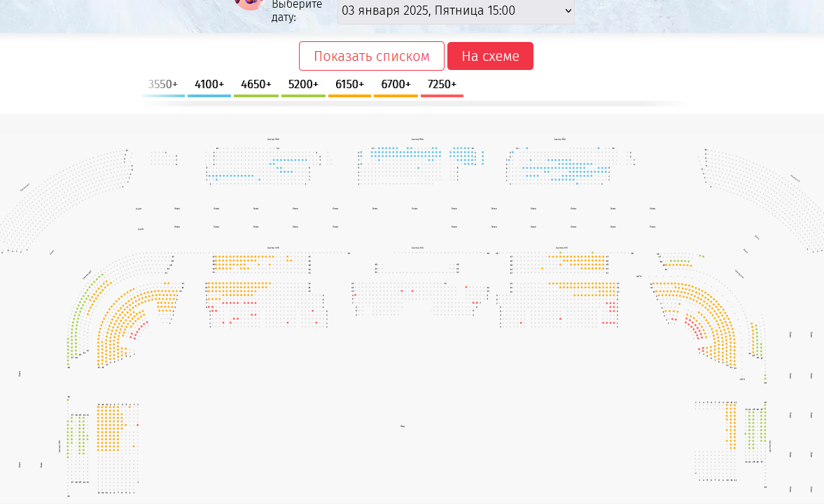The width and height of the screenshot is (824, 504).
Task: Click the round avatar logo beside 'Выберите дату'
Action: [x=249, y=3]
